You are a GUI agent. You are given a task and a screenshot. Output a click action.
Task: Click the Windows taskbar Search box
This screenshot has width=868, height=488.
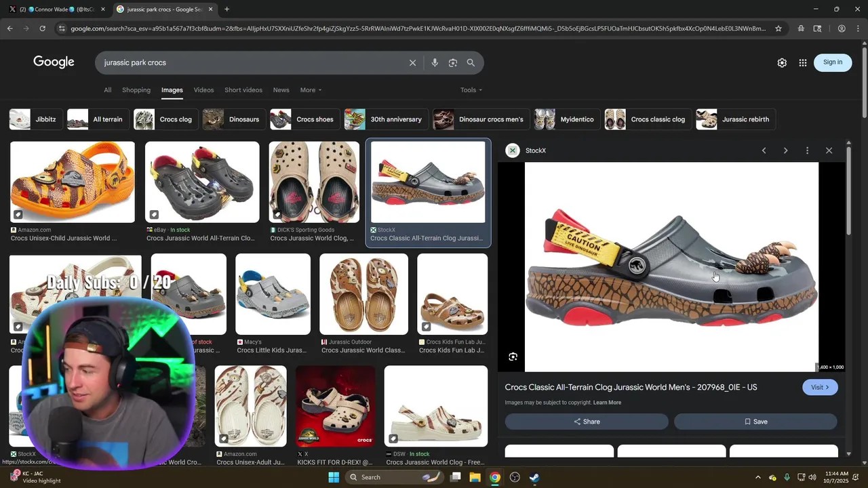[395, 477]
